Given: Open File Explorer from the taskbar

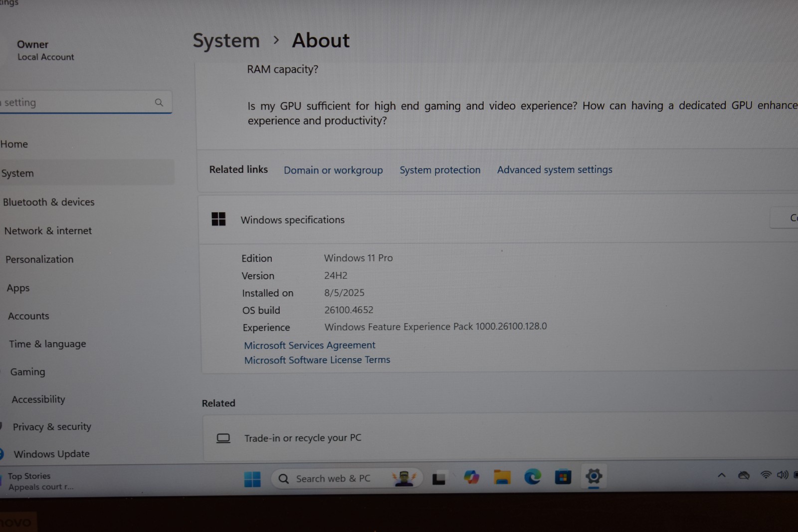Looking at the screenshot, I should pyautogui.click(x=502, y=477).
